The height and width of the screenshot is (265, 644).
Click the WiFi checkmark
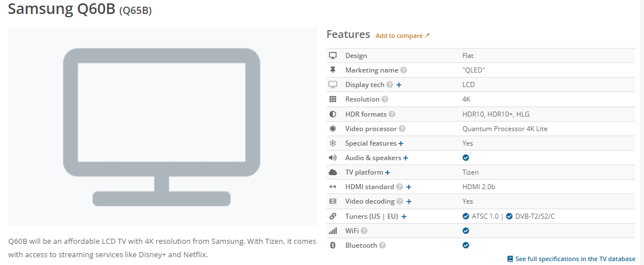[x=466, y=231]
